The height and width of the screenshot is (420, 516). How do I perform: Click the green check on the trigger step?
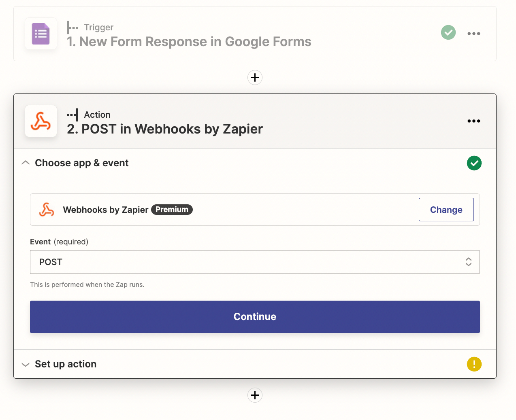pos(448,32)
